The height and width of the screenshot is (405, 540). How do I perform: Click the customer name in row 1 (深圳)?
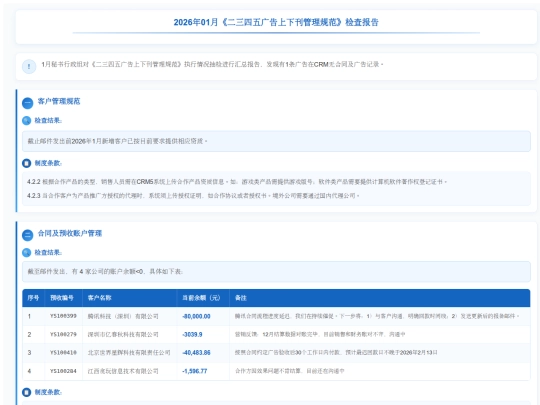(x=123, y=316)
